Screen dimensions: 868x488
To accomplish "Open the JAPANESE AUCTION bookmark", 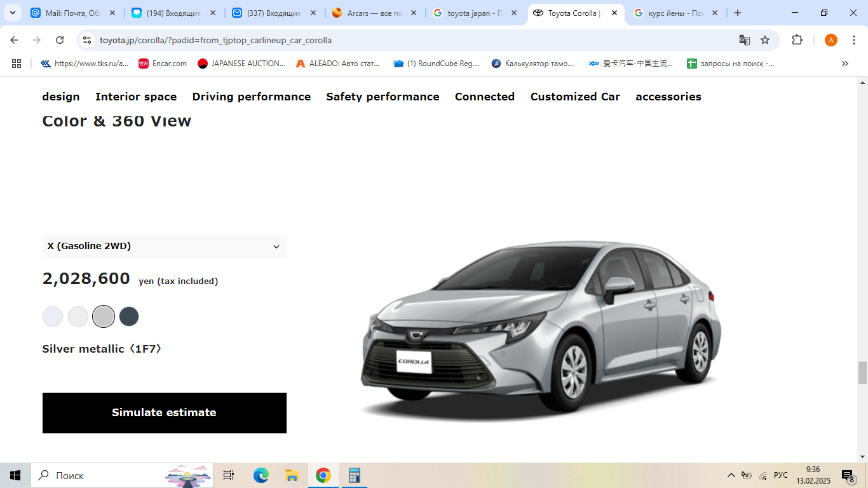I will (241, 64).
